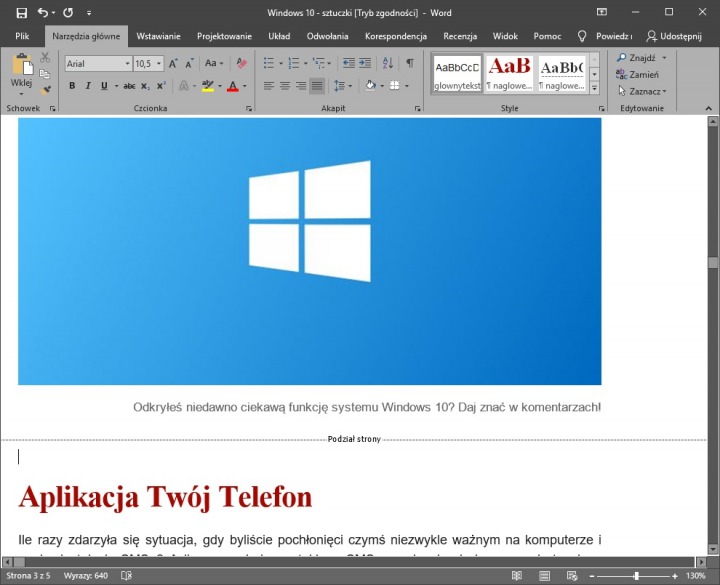Adjust the zoom slider
The width and height of the screenshot is (720, 585).
(x=636, y=576)
